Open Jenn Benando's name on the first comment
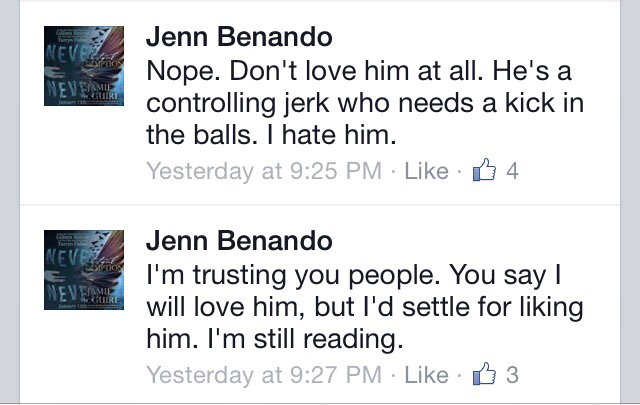The width and height of the screenshot is (640, 405). [x=238, y=36]
